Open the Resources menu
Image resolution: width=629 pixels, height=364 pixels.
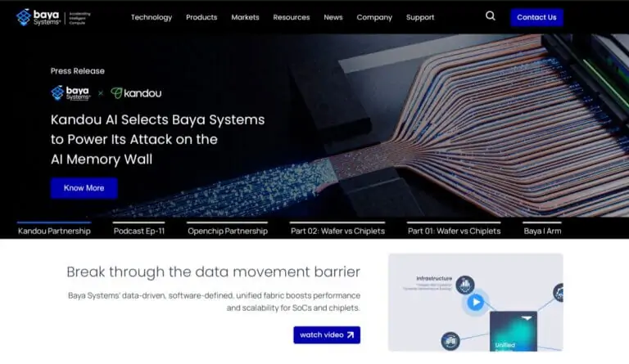(292, 17)
